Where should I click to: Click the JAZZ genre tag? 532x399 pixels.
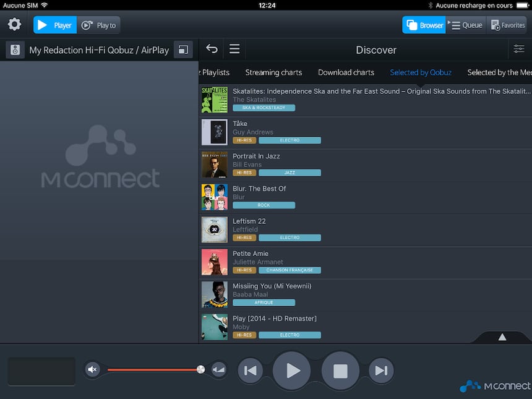coord(290,173)
